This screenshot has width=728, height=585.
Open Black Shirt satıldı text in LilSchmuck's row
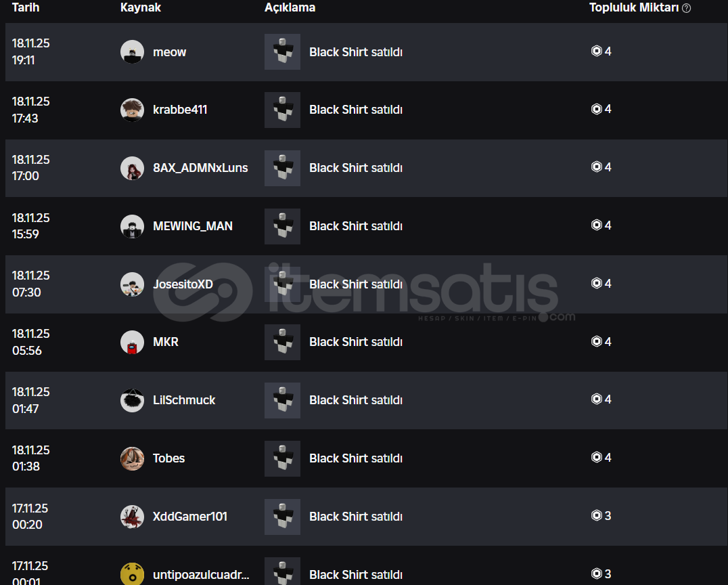coord(356,400)
